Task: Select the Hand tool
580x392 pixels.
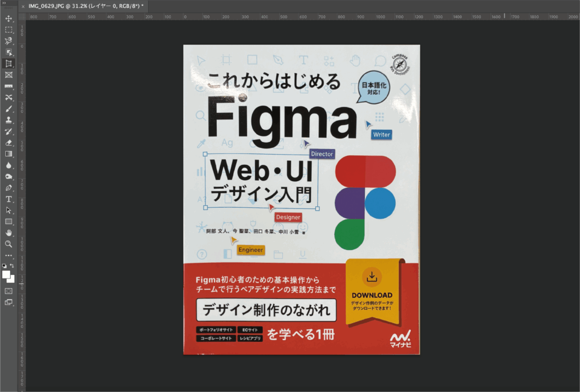Action: [x=8, y=233]
